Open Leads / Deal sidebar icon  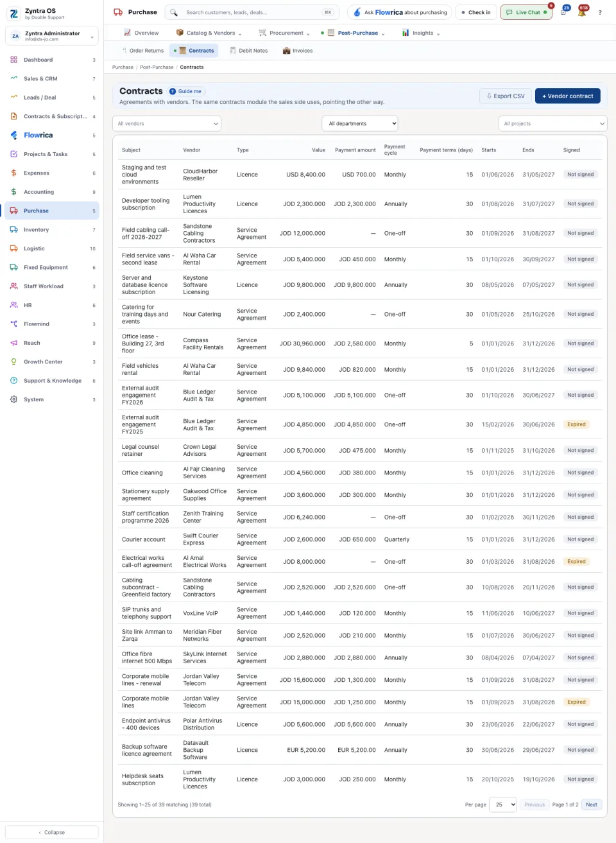click(13, 98)
